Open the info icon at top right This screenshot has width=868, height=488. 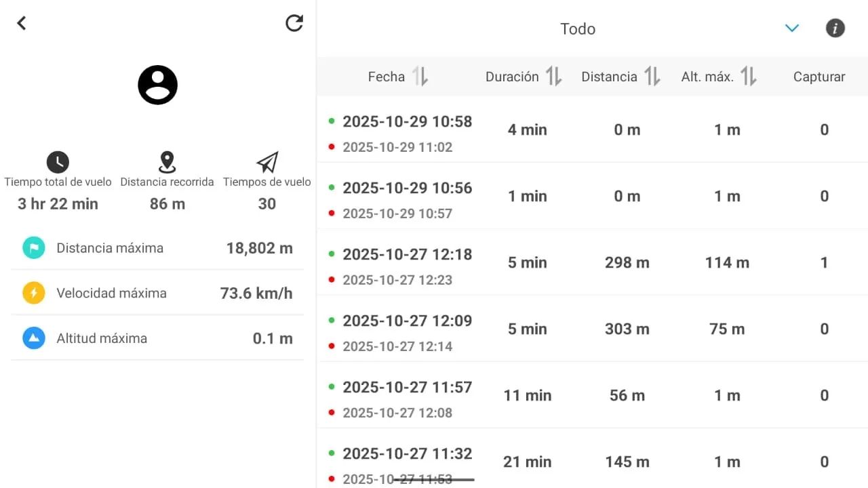(835, 28)
